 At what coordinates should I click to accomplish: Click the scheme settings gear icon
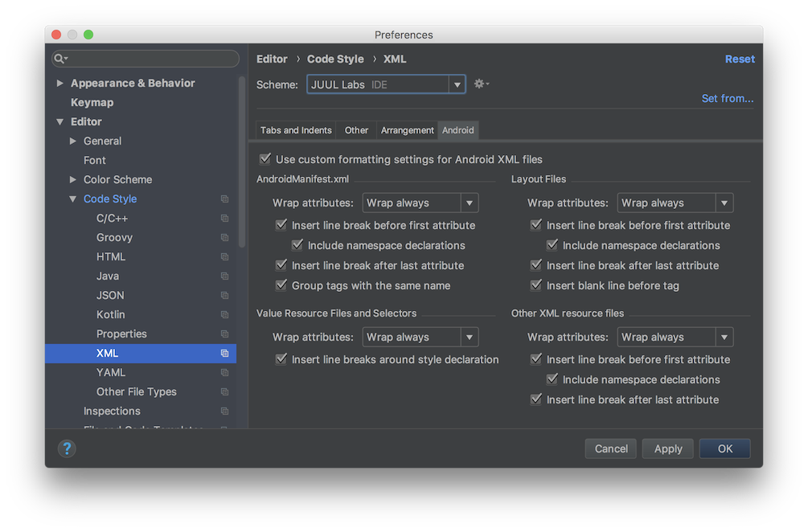click(x=482, y=84)
